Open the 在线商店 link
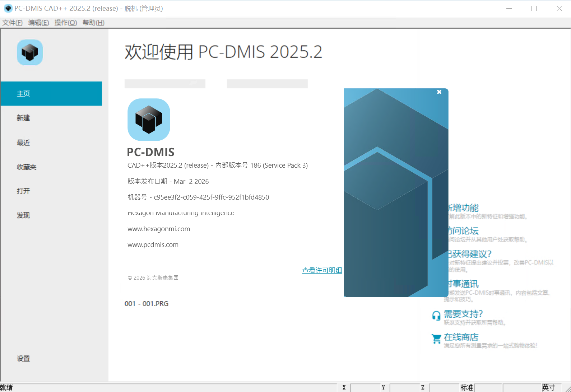Image resolution: width=571 pixels, height=392 pixels. click(x=461, y=337)
